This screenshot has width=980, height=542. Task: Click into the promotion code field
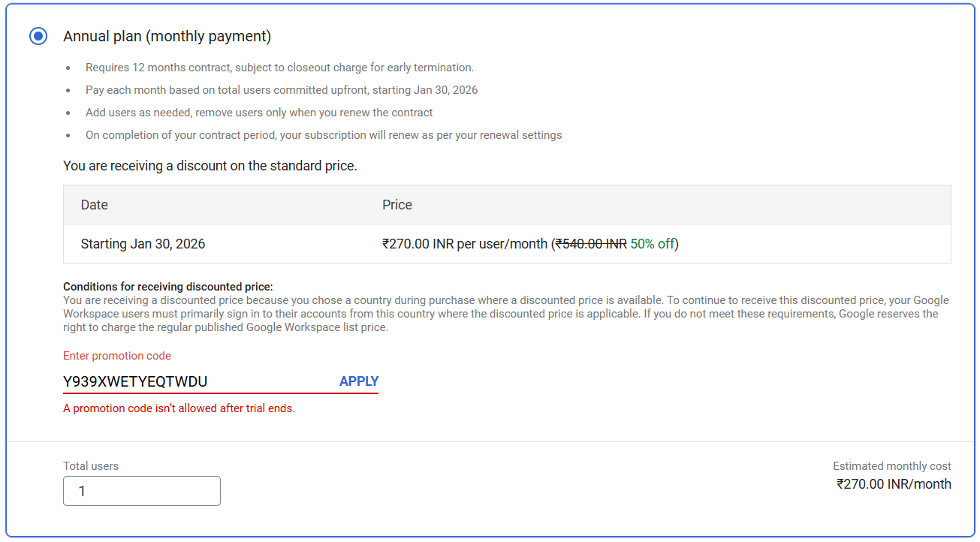(195, 381)
